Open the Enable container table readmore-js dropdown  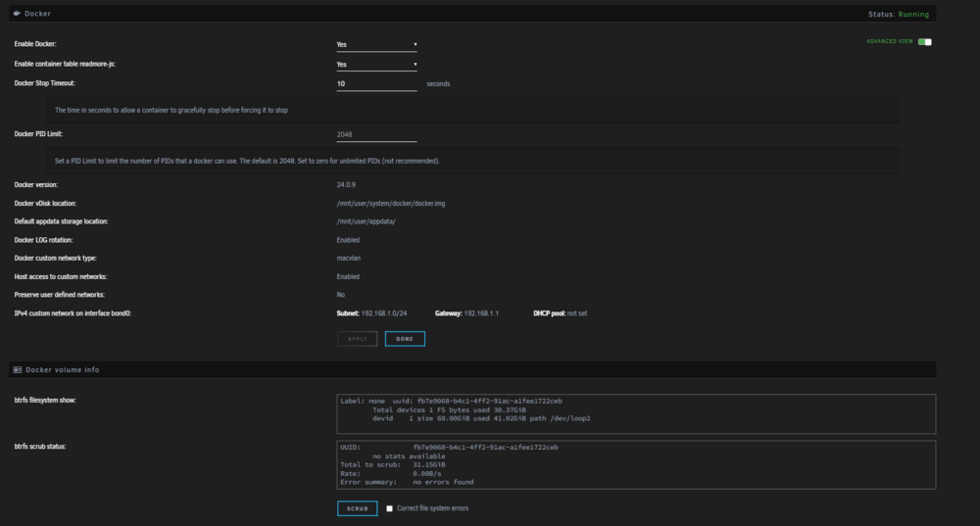[x=377, y=65]
